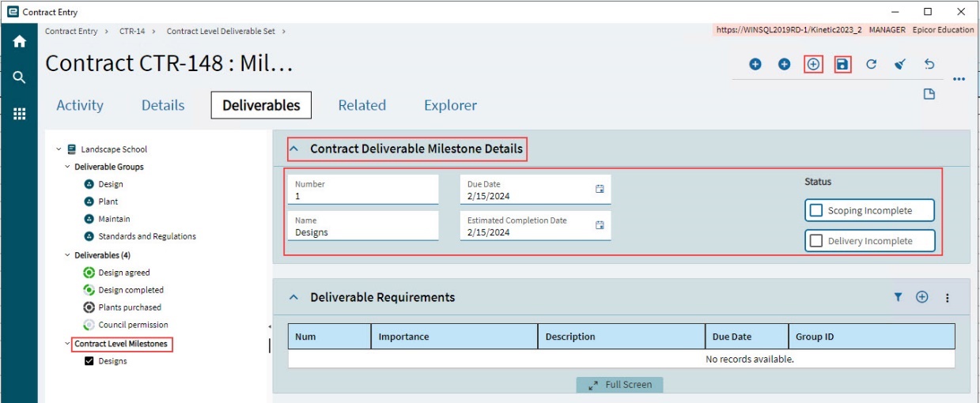Switch to the Details tab
This screenshot has width=980, height=403.
(x=163, y=105)
